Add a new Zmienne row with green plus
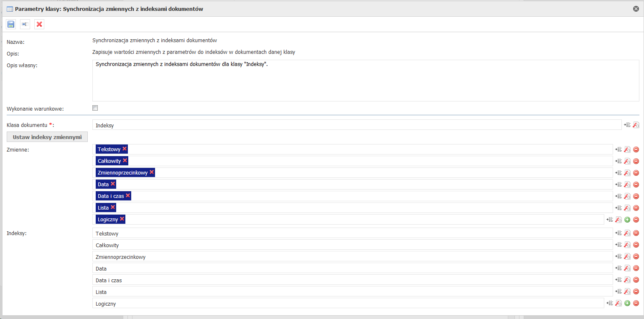This screenshot has width=644, height=319. (627, 220)
